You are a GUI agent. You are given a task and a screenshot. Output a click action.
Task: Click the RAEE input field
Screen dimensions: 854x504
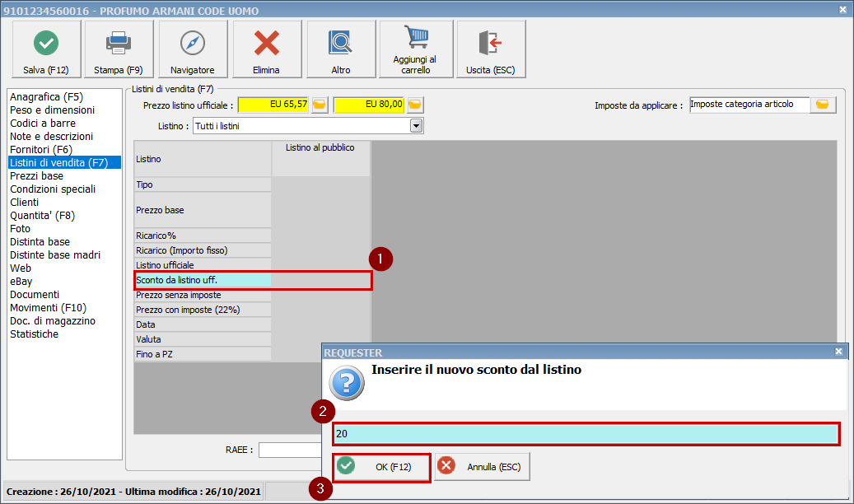point(291,450)
